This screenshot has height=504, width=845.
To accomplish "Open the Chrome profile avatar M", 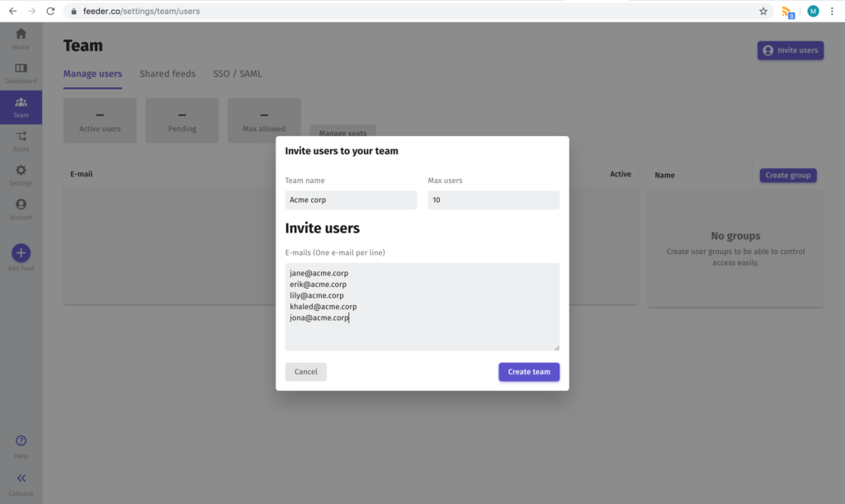I will [813, 11].
